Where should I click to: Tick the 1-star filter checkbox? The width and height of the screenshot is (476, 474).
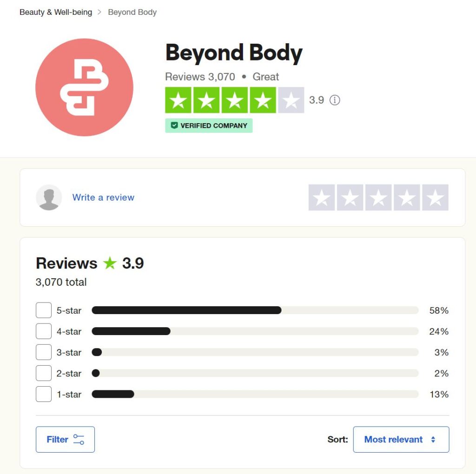click(x=44, y=394)
